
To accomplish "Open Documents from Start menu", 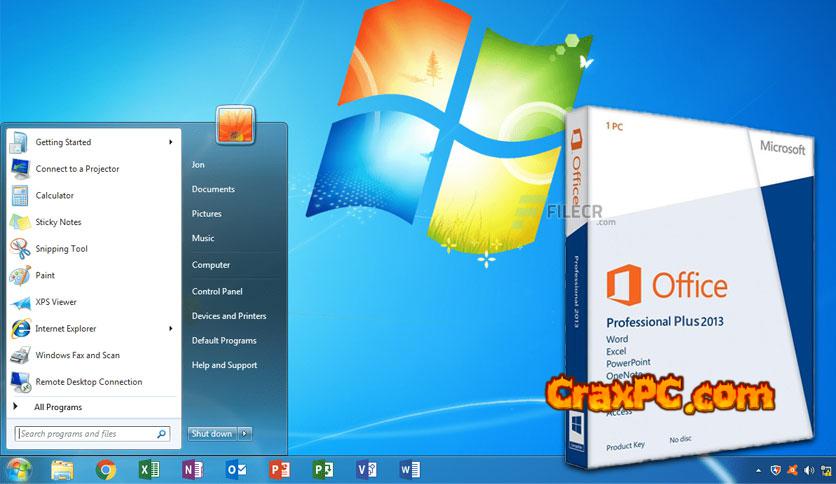I will click(x=213, y=189).
